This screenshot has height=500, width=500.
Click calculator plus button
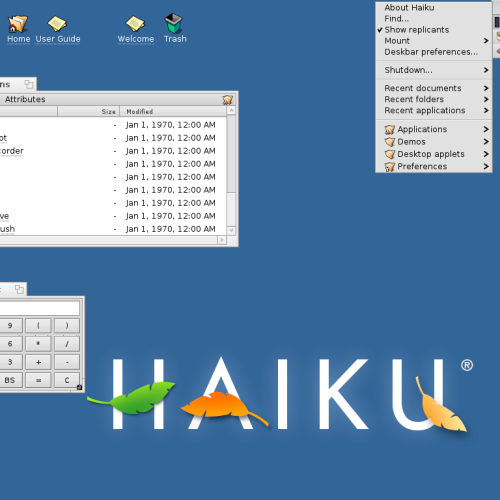pyautogui.click(x=38, y=362)
